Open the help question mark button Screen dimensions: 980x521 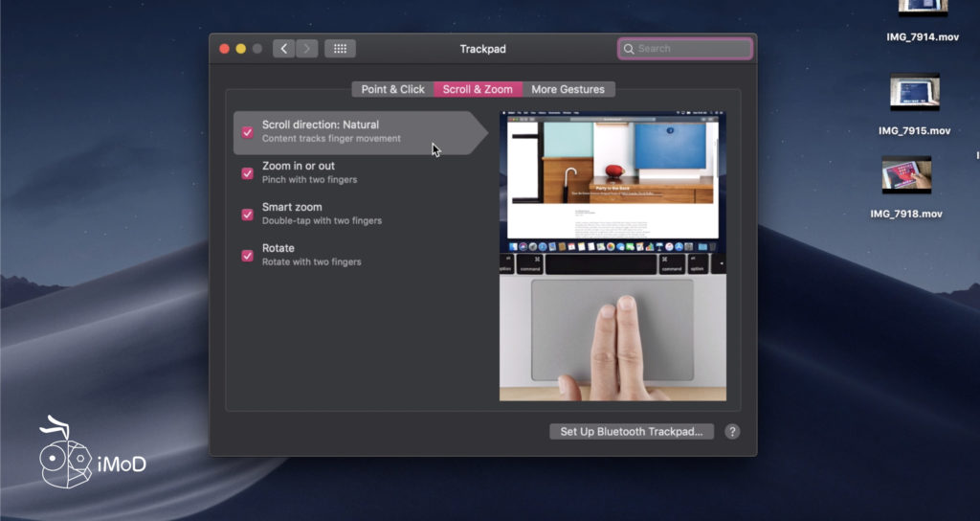coord(732,432)
